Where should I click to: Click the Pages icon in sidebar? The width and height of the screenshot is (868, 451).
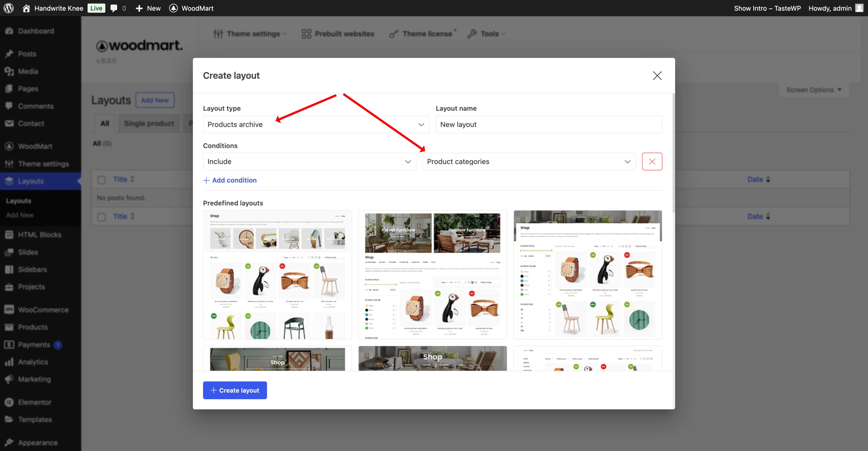[x=9, y=89]
